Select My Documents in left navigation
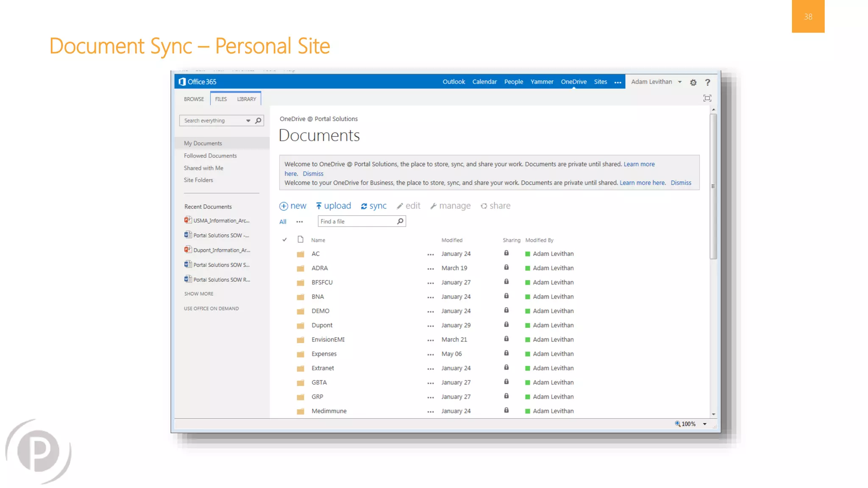The height and width of the screenshot is (488, 868). coord(223,143)
